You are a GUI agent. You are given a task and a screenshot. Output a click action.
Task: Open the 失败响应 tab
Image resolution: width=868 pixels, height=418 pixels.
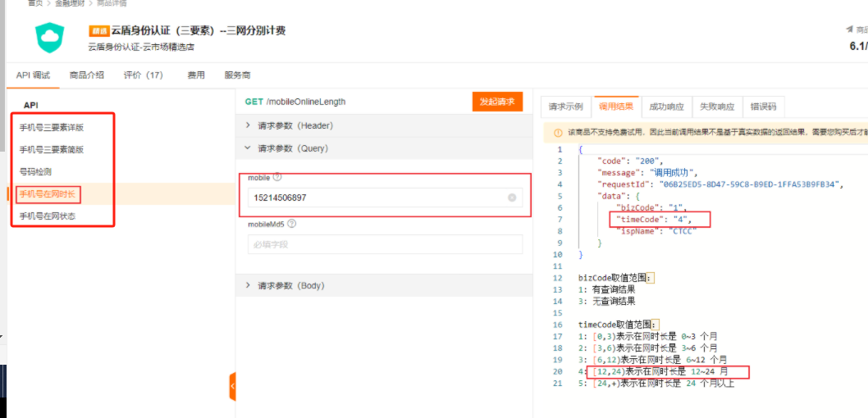click(717, 107)
